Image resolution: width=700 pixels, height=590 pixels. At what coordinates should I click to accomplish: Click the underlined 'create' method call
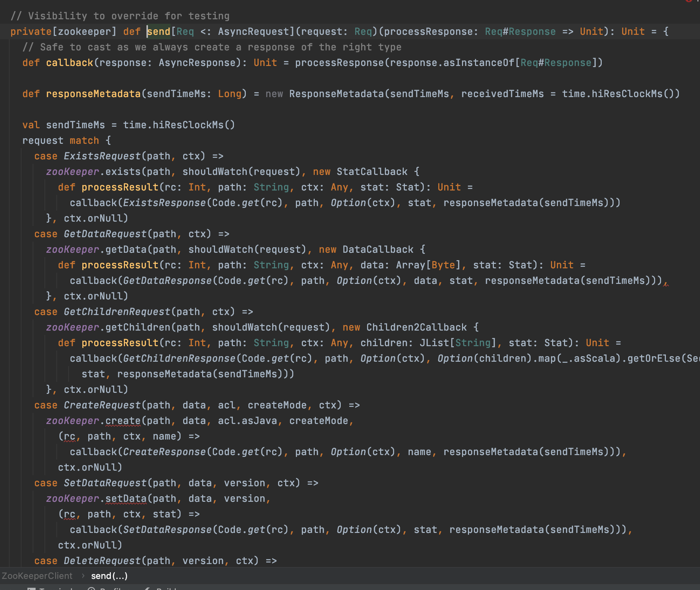(123, 421)
